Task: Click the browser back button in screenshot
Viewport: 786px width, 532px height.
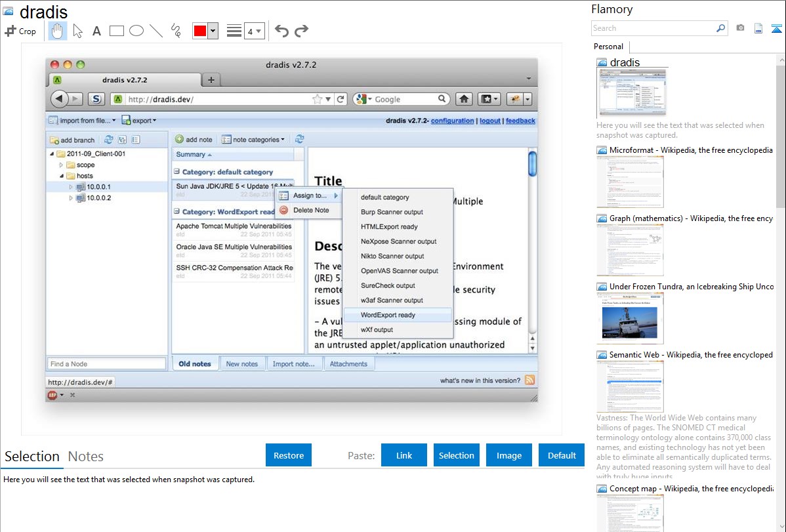Action: point(59,99)
